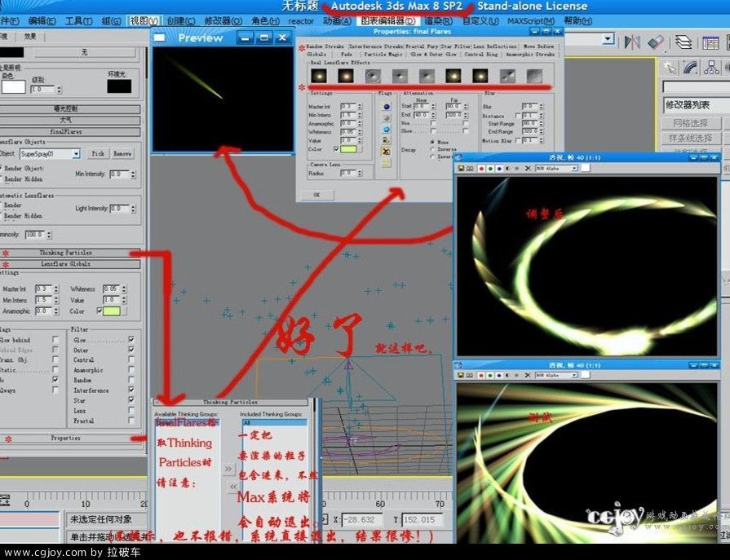Click clone window icon in upper render window

coord(469,169)
